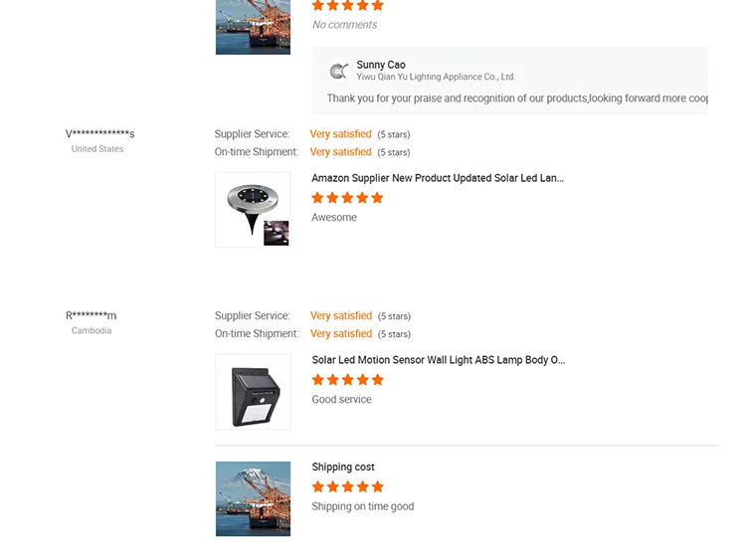Open the top port crane product thumbnail
The height and width of the screenshot is (560, 746).
(x=254, y=26)
